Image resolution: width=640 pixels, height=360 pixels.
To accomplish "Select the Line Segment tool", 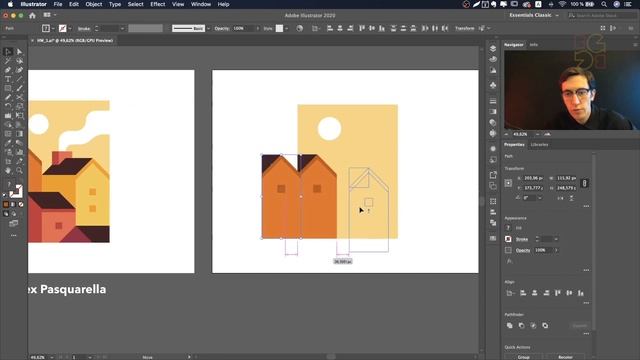I will (x=19, y=79).
